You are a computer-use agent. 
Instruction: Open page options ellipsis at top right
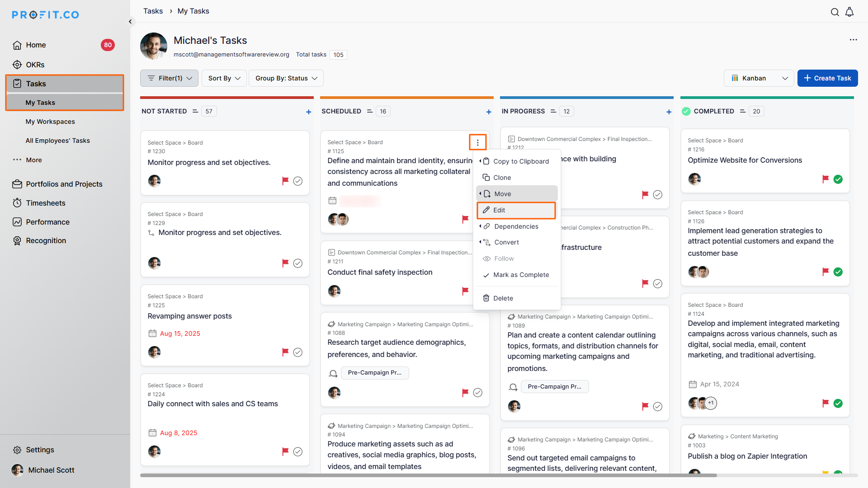pos(853,40)
